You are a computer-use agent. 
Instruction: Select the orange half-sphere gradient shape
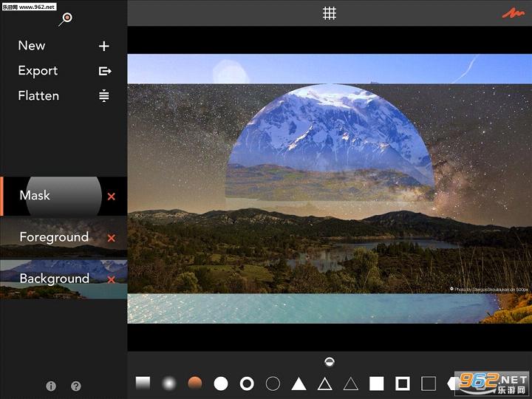point(195,383)
